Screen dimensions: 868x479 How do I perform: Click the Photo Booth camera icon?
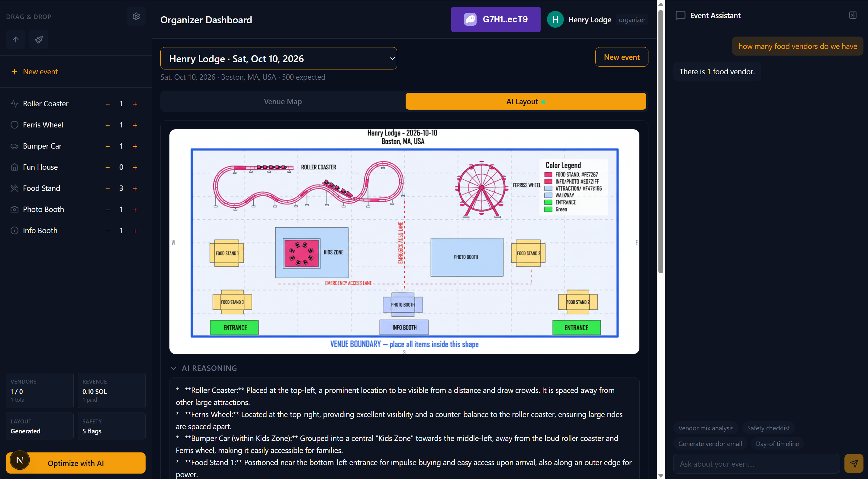click(x=14, y=209)
